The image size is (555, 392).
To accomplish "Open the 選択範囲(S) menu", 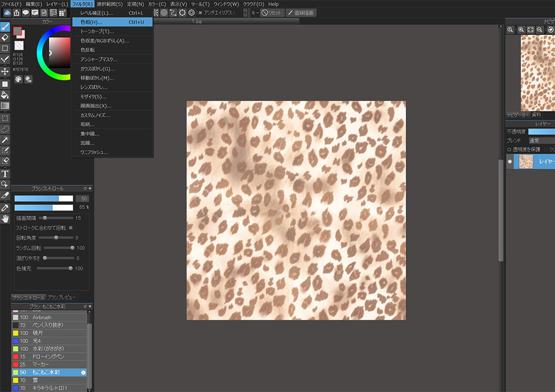I will tap(109, 4).
